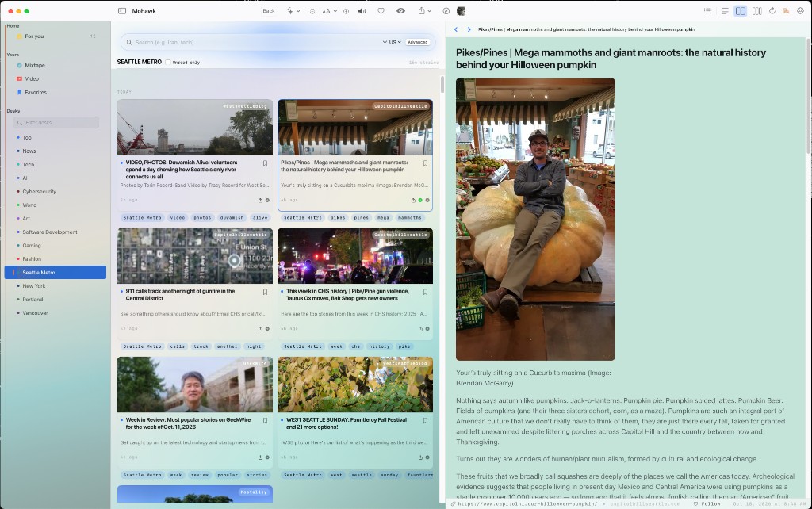Click the 'mammoths' tag chip
The width and height of the screenshot is (812, 509).
tap(410, 218)
